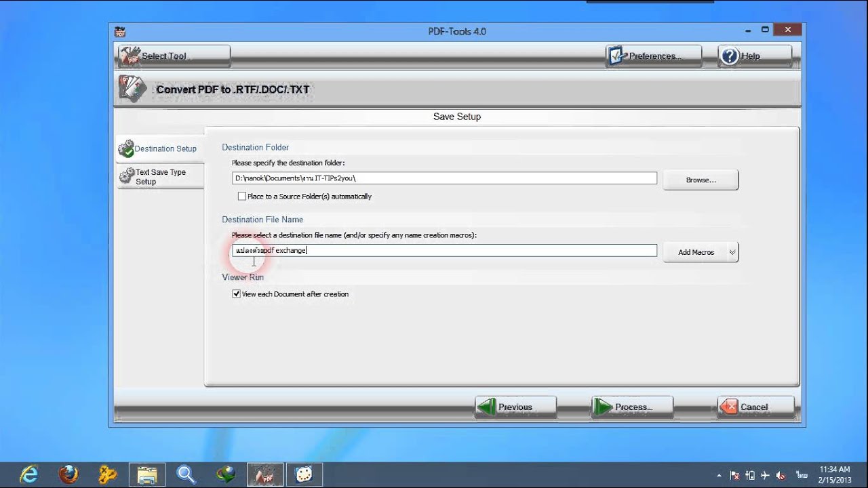
Task: Click the destination file name field
Action: (444, 250)
